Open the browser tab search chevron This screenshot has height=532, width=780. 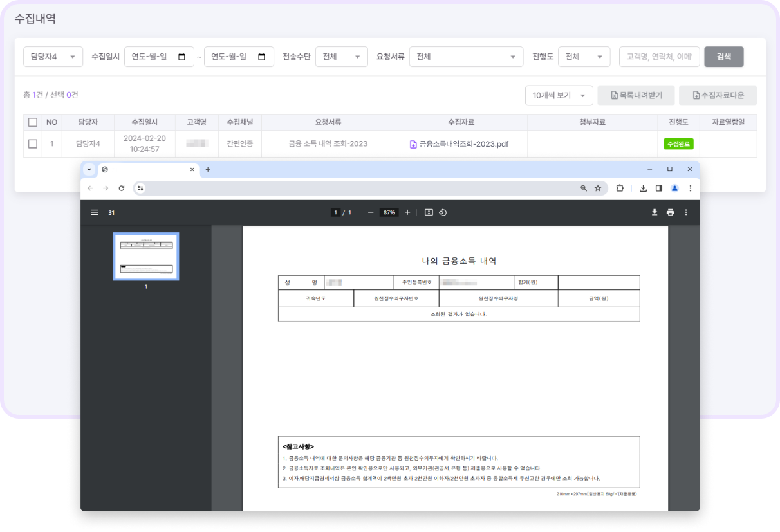pos(89,170)
